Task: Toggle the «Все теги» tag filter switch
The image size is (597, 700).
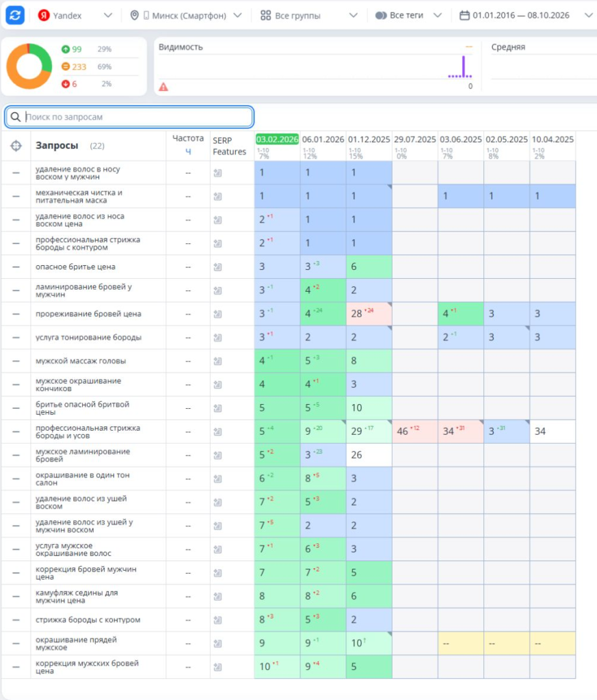Action: click(381, 16)
